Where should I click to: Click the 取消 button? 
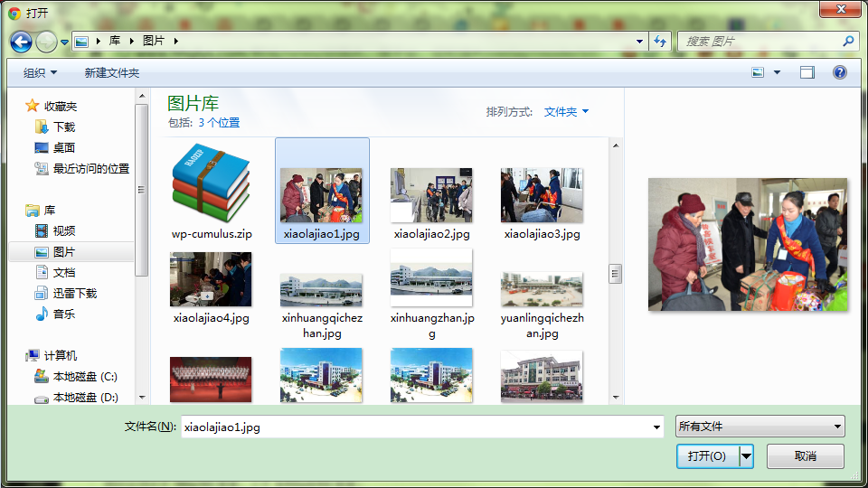(x=806, y=456)
